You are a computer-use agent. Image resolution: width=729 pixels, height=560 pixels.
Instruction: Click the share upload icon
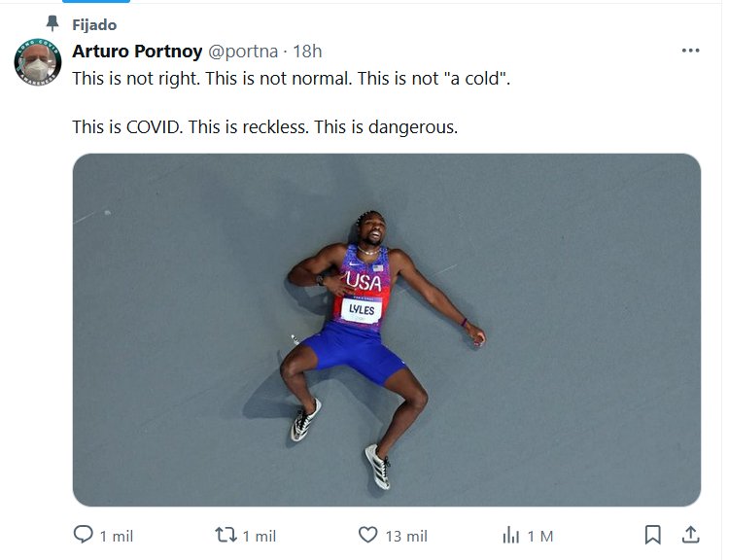(x=690, y=535)
